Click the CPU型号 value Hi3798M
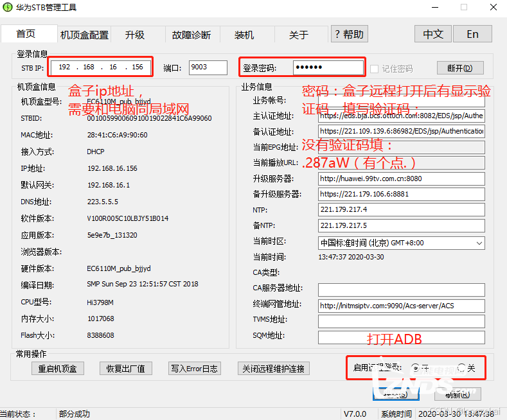The image size is (507, 420). [x=100, y=302]
